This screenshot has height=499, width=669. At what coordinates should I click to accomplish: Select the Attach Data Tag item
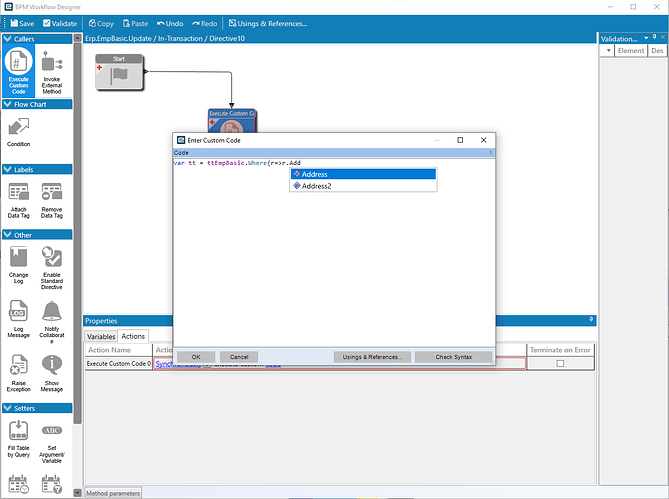click(18, 200)
